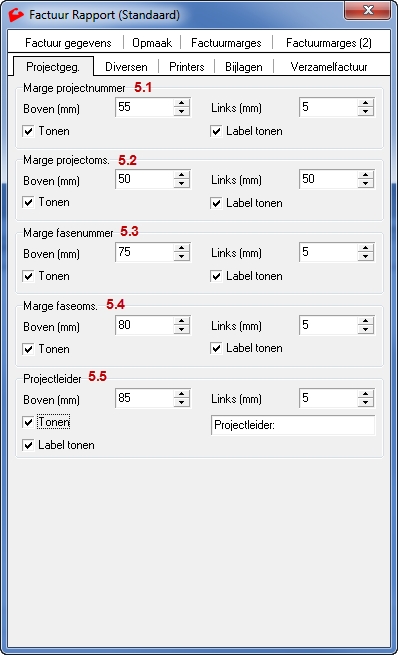This screenshot has height=655, width=398.
Task: Disable Tonen under Marge fasenummer
Action: pos(28,276)
